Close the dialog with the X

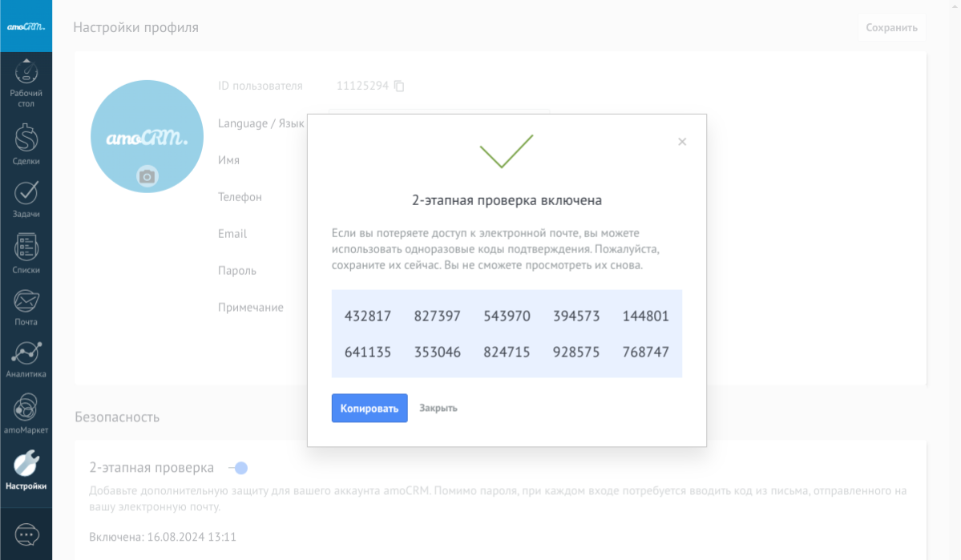[x=682, y=142]
